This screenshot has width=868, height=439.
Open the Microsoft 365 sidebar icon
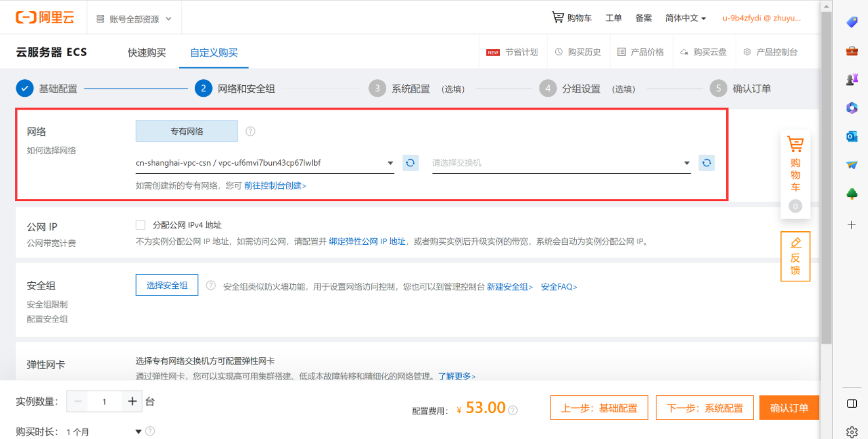(852, 108)
